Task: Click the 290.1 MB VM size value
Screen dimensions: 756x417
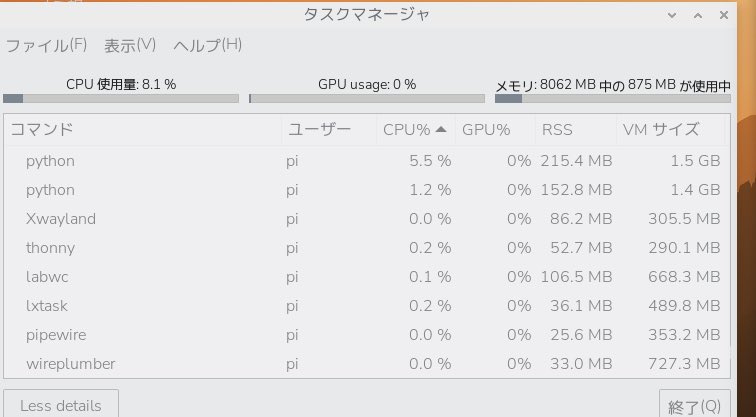Action: (x=684, y=248)
